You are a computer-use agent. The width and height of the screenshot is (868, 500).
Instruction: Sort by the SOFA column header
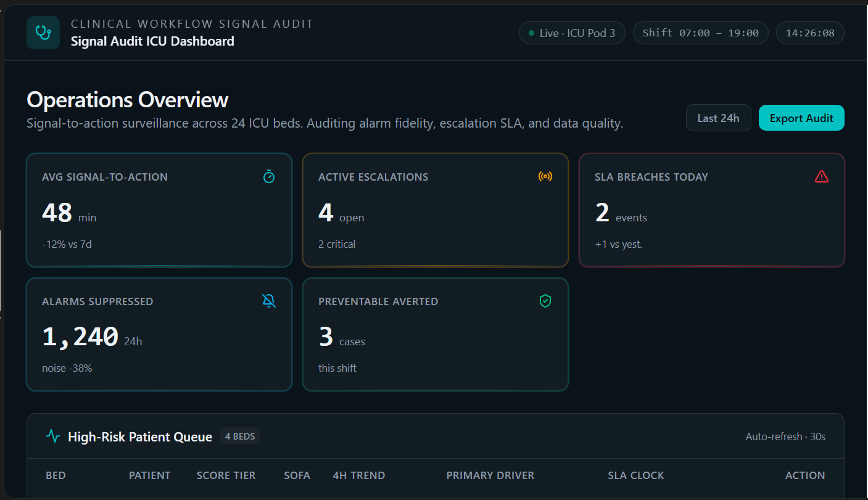297,475
